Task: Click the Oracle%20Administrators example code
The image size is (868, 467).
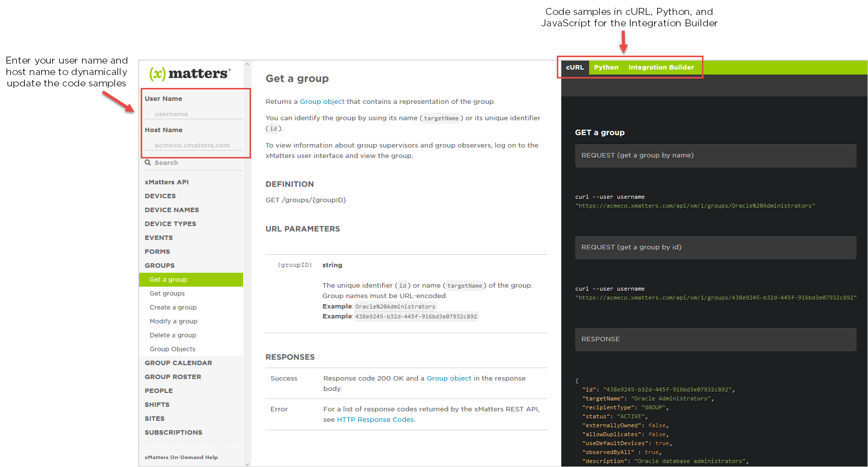Action: coord(395,307)
